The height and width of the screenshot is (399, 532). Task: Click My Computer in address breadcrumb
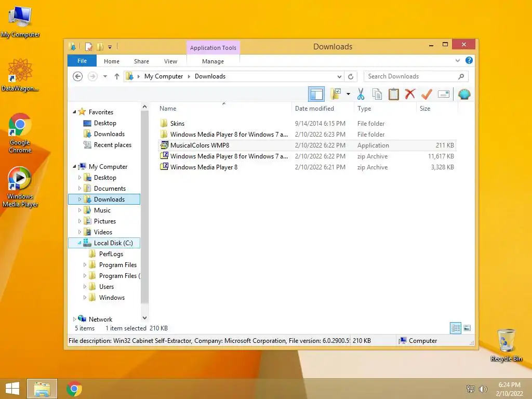coord(164,76)
